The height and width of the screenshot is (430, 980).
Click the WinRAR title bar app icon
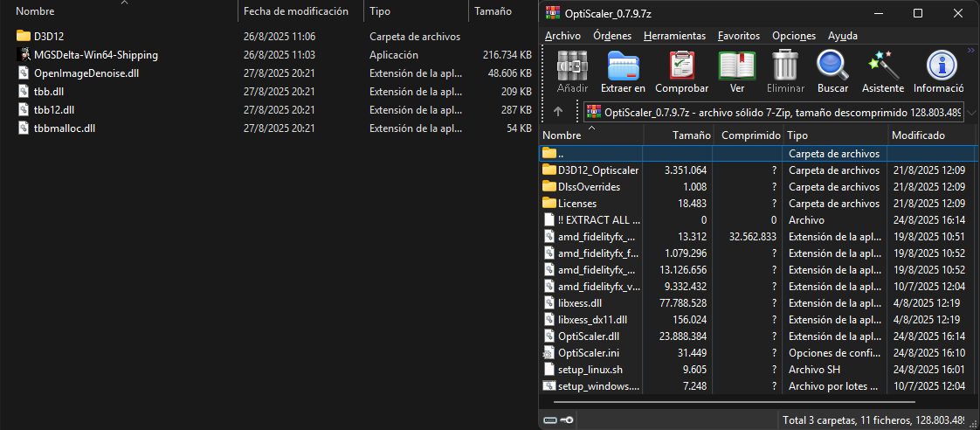(552, 13)
